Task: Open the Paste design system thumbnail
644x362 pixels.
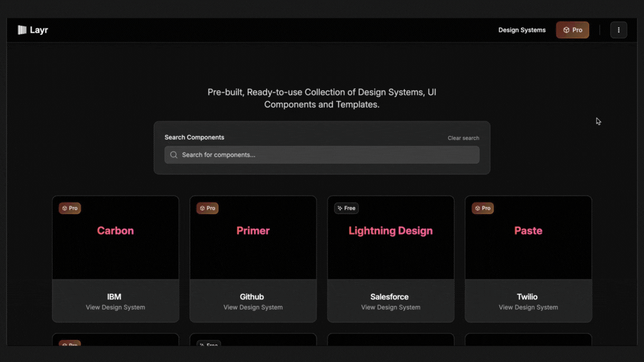Action: tap(528, 237)
